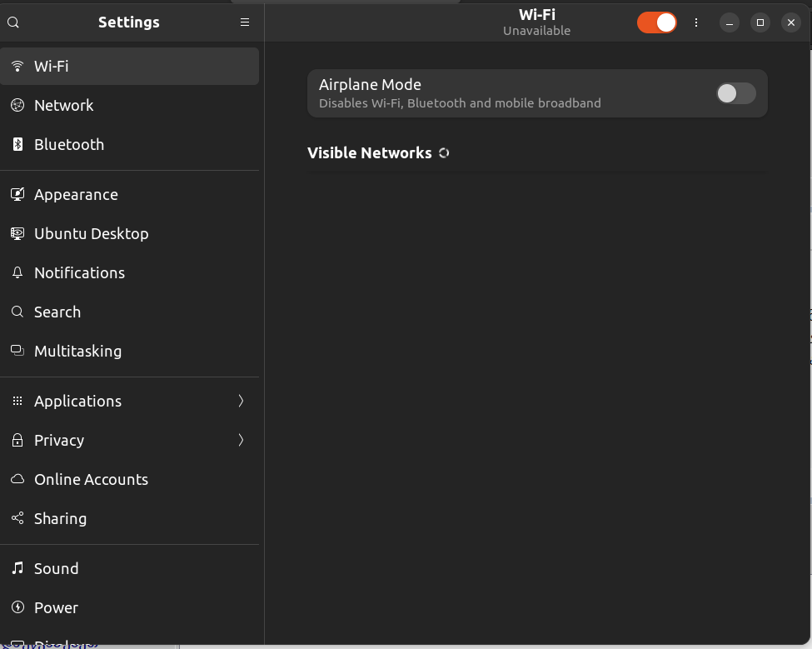The height and width of the screenshot is (649, 812).
Task: Click the Notifications bell icon
Action: 17,272
